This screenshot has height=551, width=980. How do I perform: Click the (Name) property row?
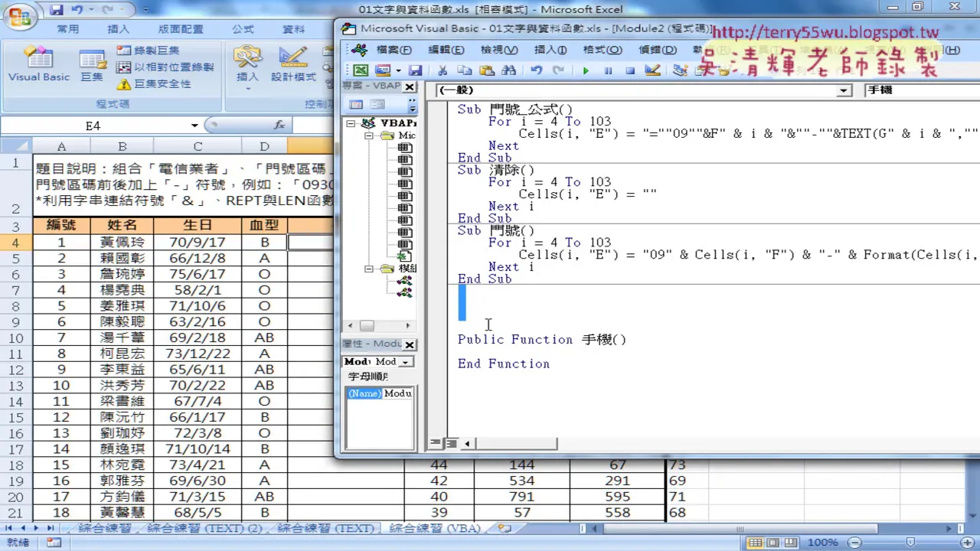coord(380,393)
